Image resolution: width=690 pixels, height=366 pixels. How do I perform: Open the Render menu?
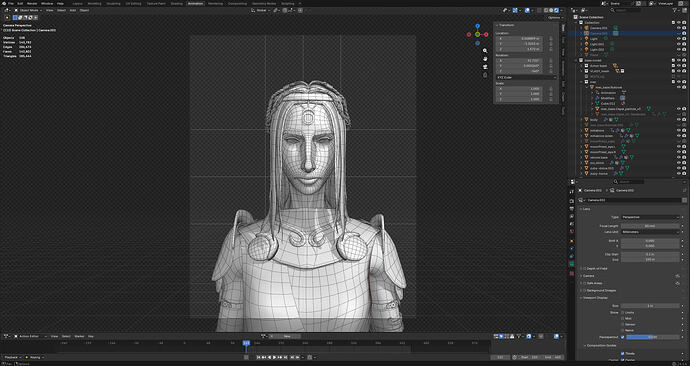click(x=32, y=3)
